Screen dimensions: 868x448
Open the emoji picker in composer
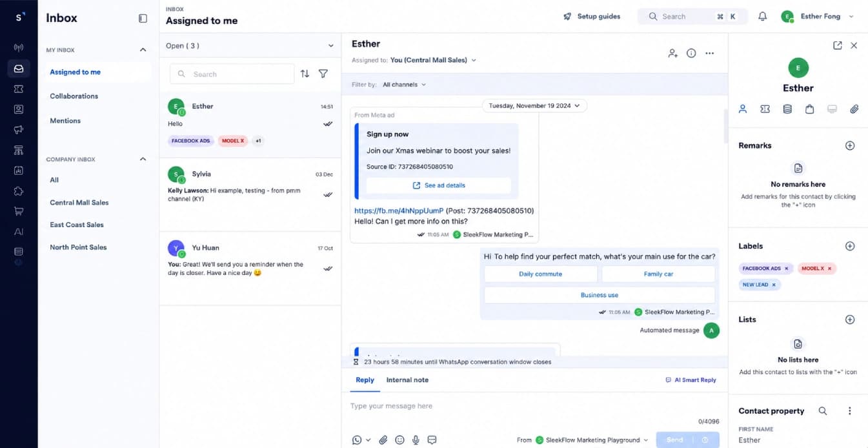coord(399,440)
